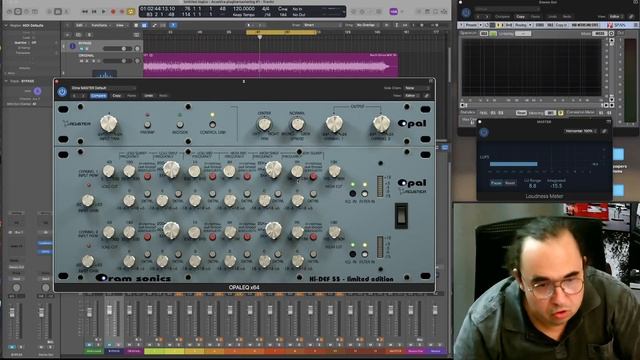640x360 pixels.
Task: Click the Inspector icon in the Logic control bar
Action: pyautogui.click(x=18, y=11)
